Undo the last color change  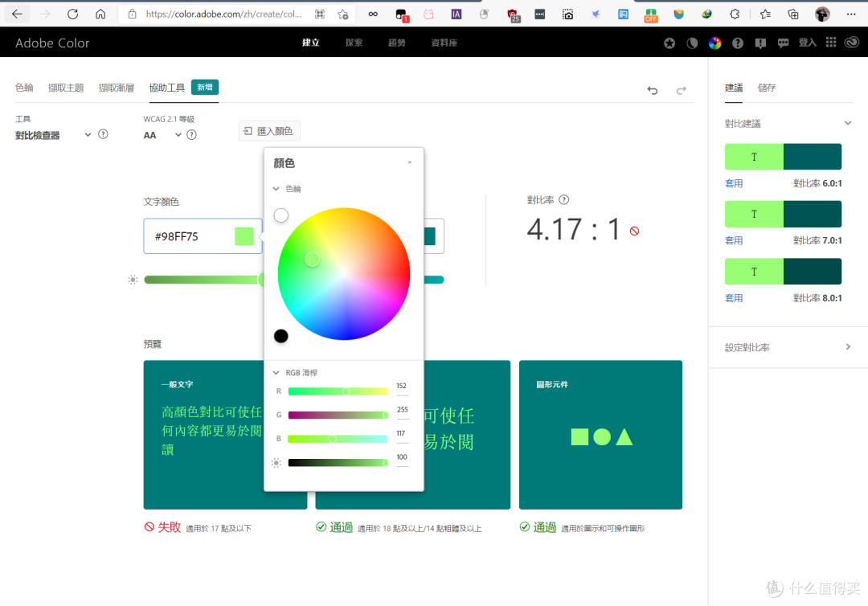pos(653,90)
